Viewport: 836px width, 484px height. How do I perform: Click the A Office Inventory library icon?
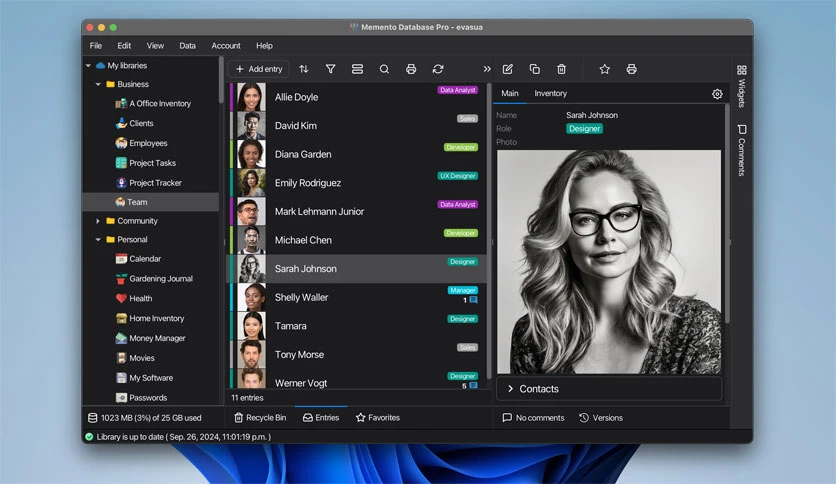click(x=121, y=103)
